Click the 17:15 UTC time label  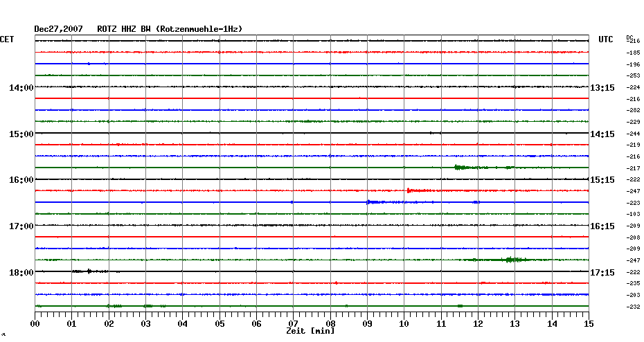pos(602,273)
